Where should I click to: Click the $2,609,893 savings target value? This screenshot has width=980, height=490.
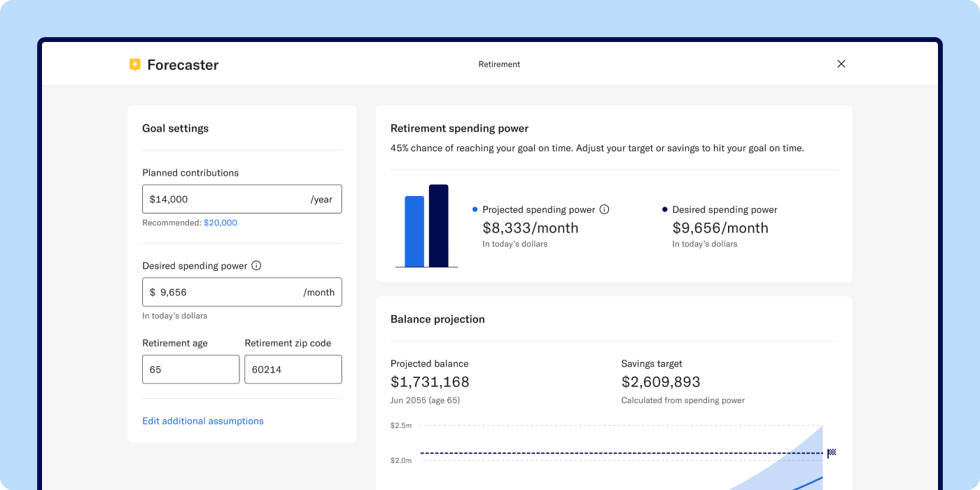661,382
